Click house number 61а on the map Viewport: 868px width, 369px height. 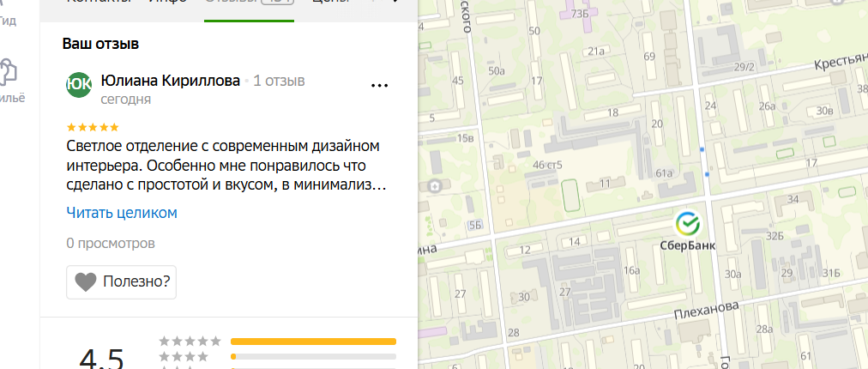(x=664, y=173)
